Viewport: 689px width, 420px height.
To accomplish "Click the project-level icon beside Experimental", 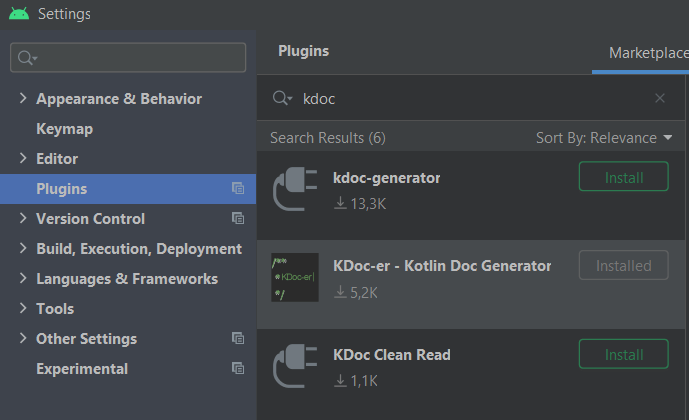I will click(238, 368).
